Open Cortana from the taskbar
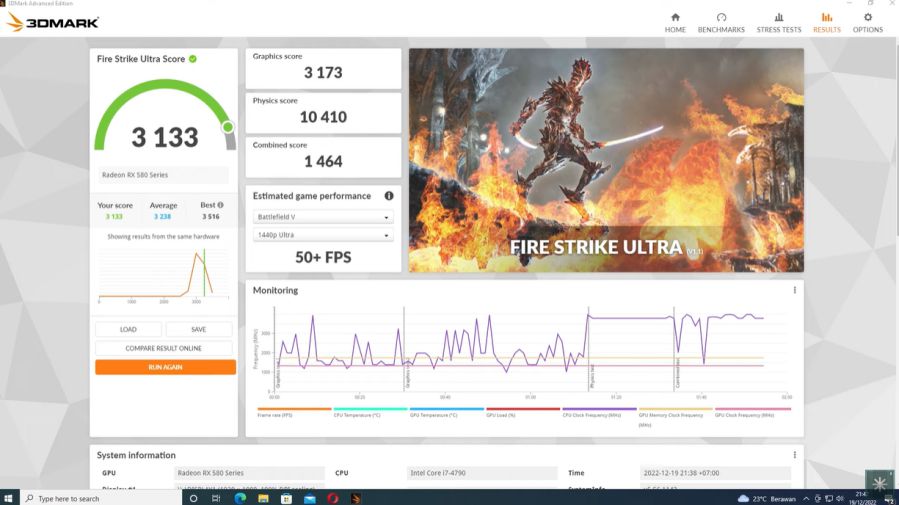The width and height of the screenshot is (899, 505). [193, 498]
